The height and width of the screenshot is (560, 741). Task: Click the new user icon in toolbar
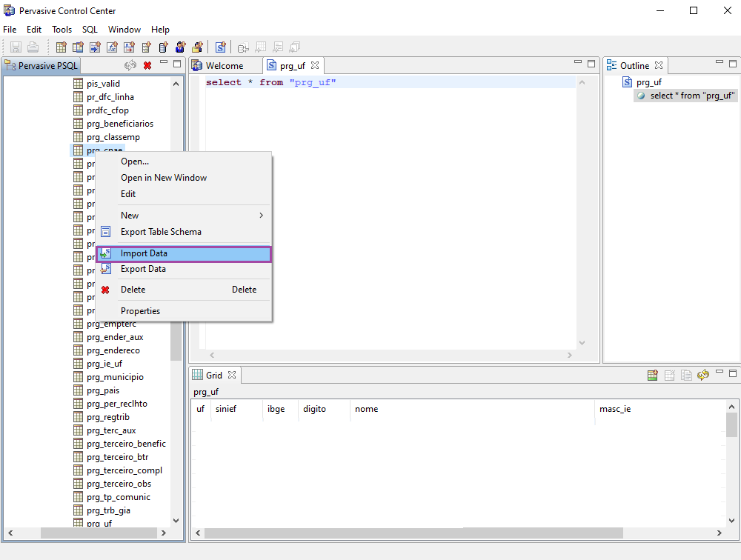pos(180,47)
